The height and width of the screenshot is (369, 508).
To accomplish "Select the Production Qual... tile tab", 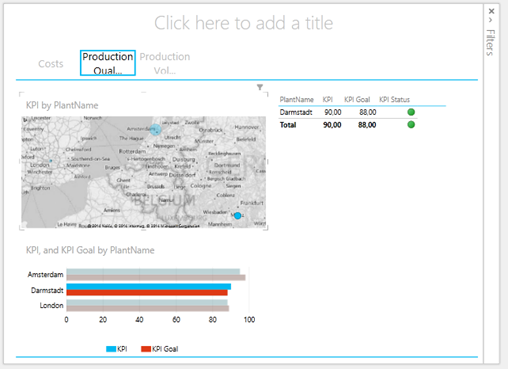I will [x=108, y=63].
